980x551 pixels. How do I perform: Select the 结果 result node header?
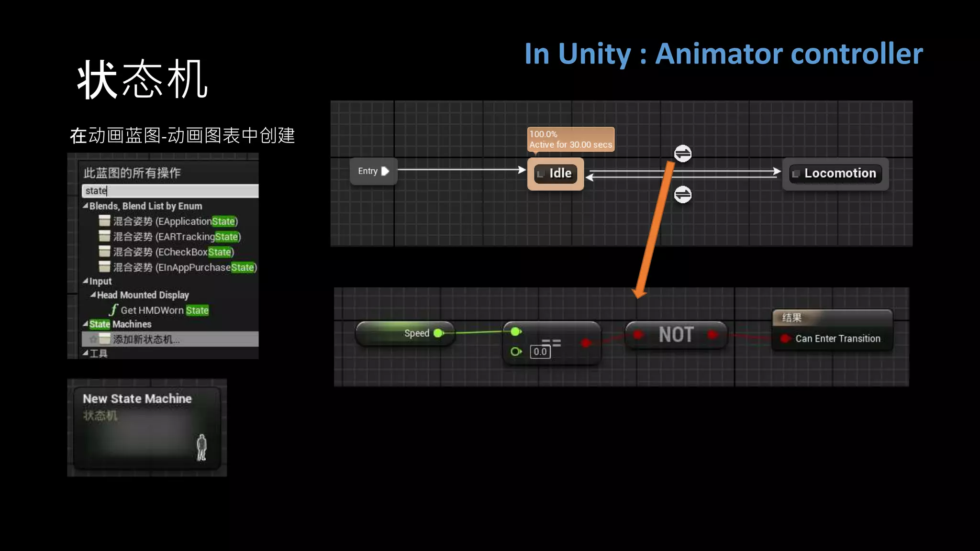pyautogui.click(x=832, y=318)
